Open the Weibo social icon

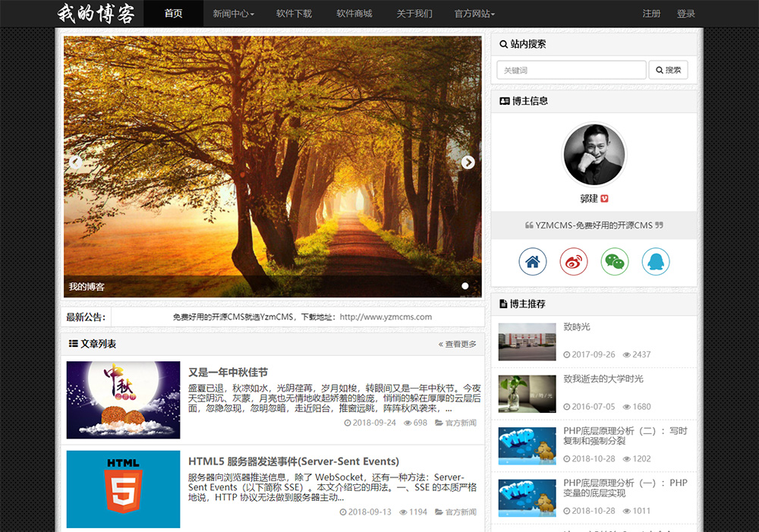click(x=574, y=262)
